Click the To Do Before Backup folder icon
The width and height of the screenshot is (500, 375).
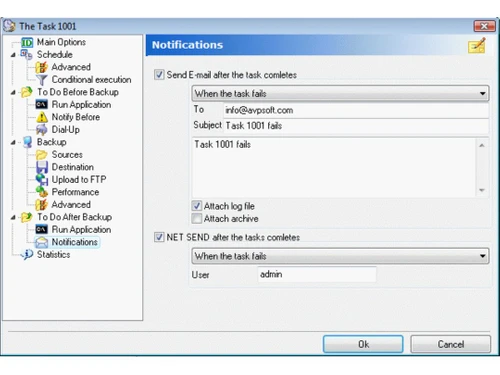(x=26, y=92)
